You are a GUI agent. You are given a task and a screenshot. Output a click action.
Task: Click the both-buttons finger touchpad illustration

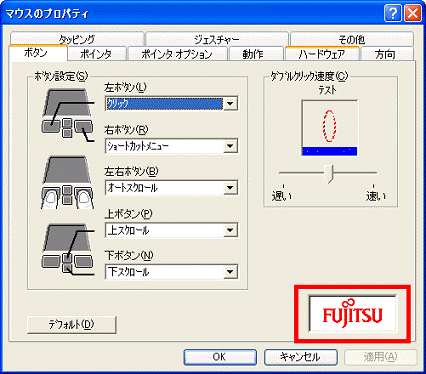(68, 182)
